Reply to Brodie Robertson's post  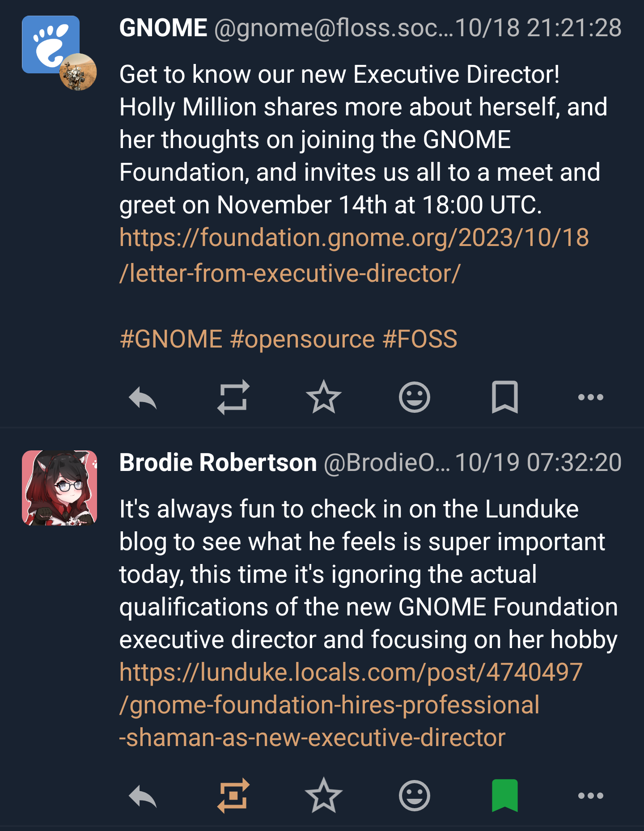(143, 796)
